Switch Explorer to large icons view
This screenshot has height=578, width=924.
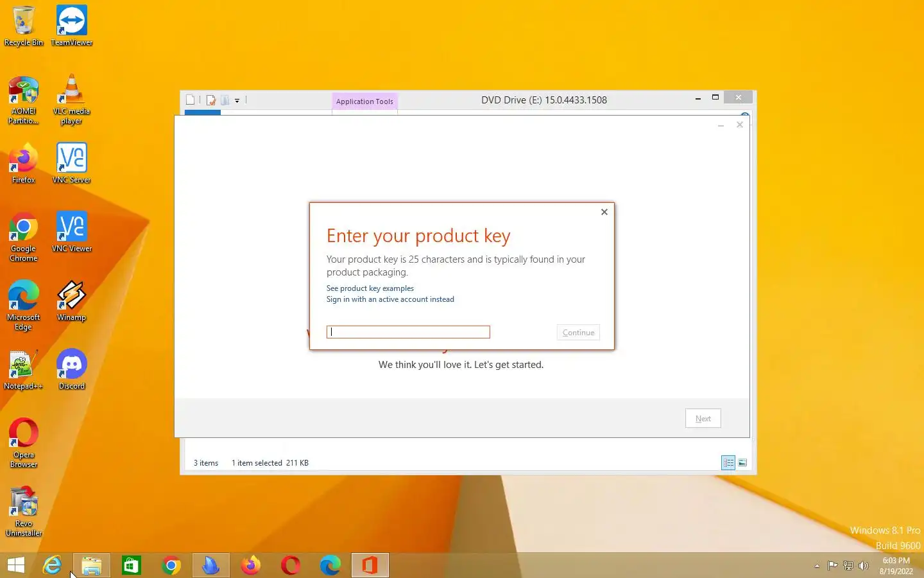coord(742,462)
